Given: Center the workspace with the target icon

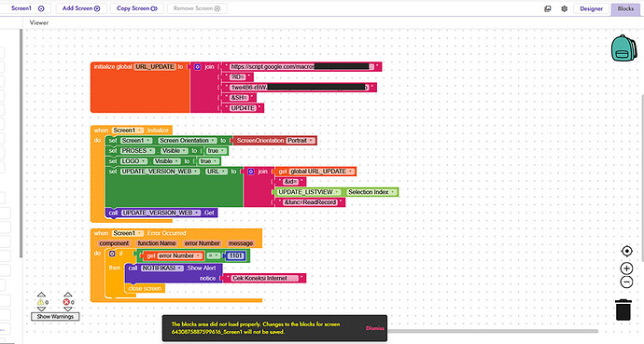Looking at the screenshot, I should 627,251.
